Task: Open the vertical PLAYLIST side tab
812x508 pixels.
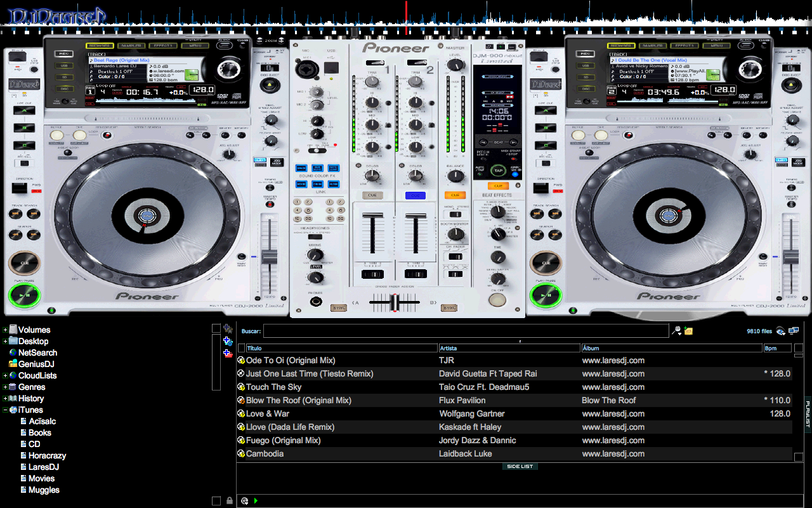Action: 808,414
